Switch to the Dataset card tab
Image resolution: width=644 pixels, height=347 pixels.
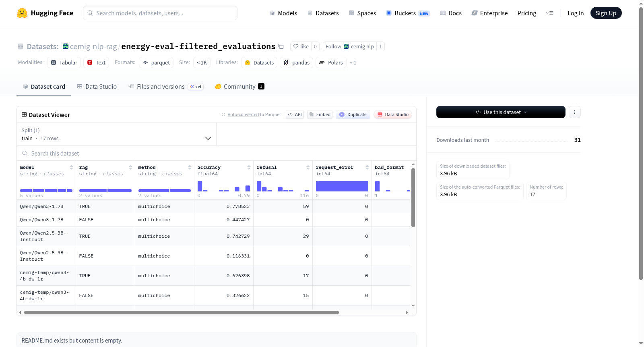point(43,86)
